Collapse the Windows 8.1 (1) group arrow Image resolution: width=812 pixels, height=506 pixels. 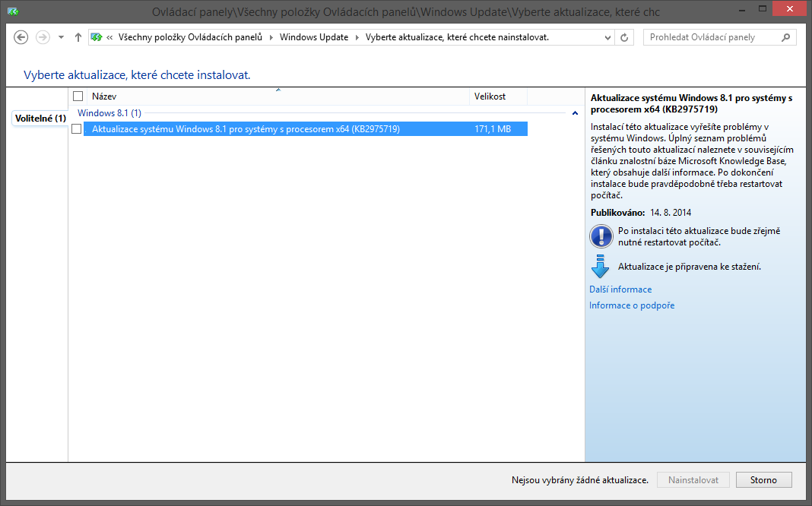point(575,112)
